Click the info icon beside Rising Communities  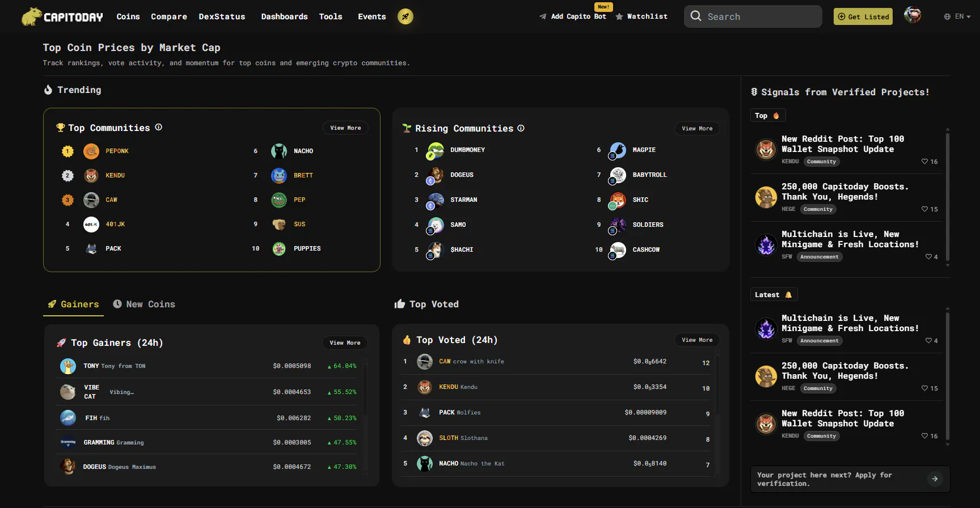521,128
